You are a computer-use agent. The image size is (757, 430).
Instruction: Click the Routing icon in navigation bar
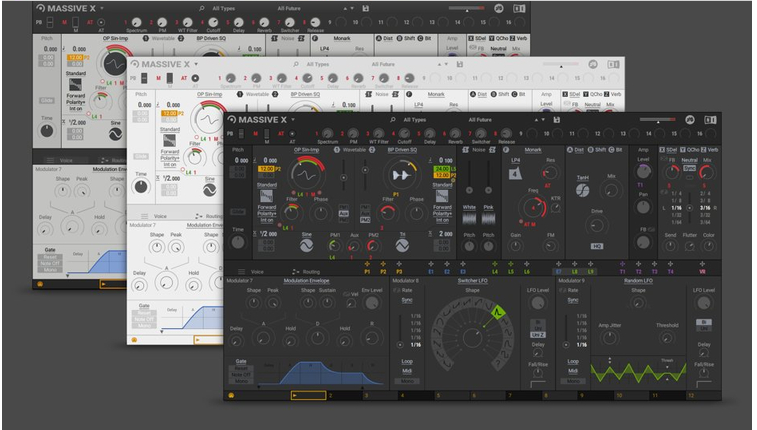pyautogui.click(x=295, y=272)
